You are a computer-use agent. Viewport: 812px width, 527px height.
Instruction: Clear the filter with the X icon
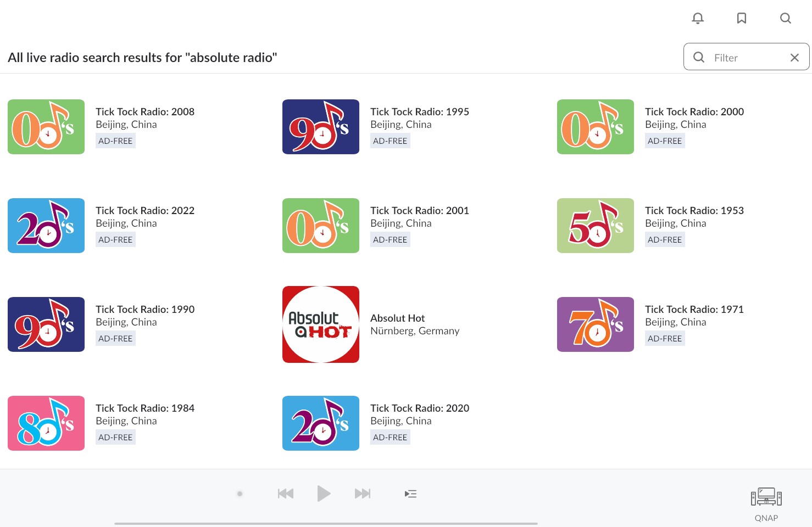point(794,58)
